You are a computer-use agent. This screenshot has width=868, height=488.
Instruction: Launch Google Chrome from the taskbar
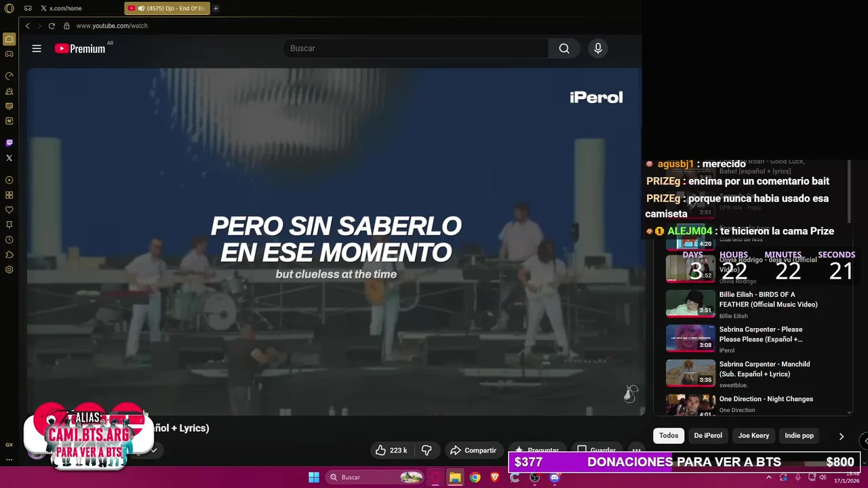[x=475, y=477]
